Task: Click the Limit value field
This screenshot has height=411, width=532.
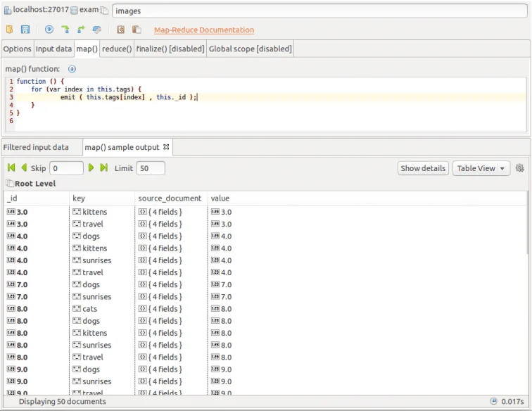Action: point(151,168)
